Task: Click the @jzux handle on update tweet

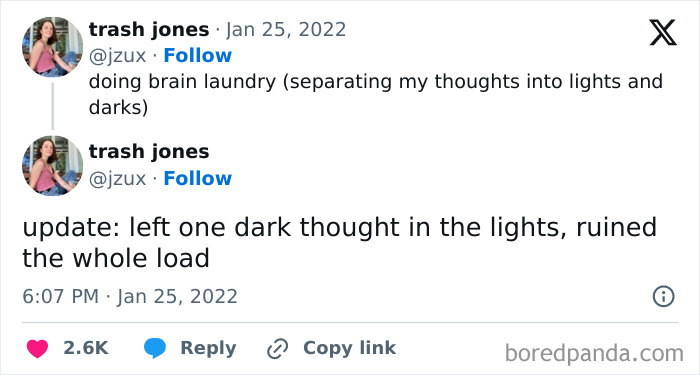Action: point(117,179)
